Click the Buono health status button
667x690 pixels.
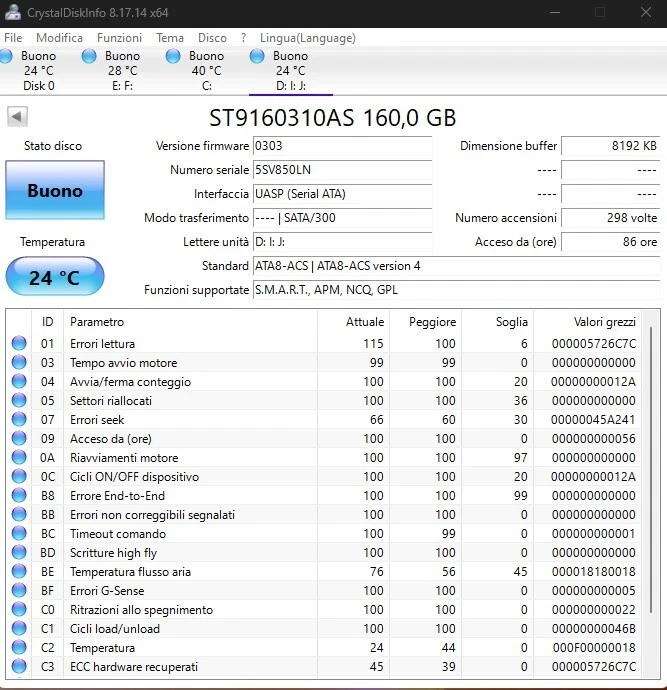55,190
